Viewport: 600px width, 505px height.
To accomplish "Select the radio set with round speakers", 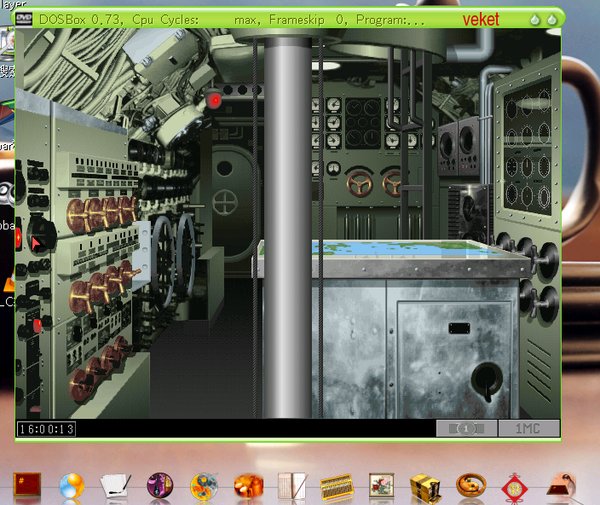I will [x=458, y=147].
